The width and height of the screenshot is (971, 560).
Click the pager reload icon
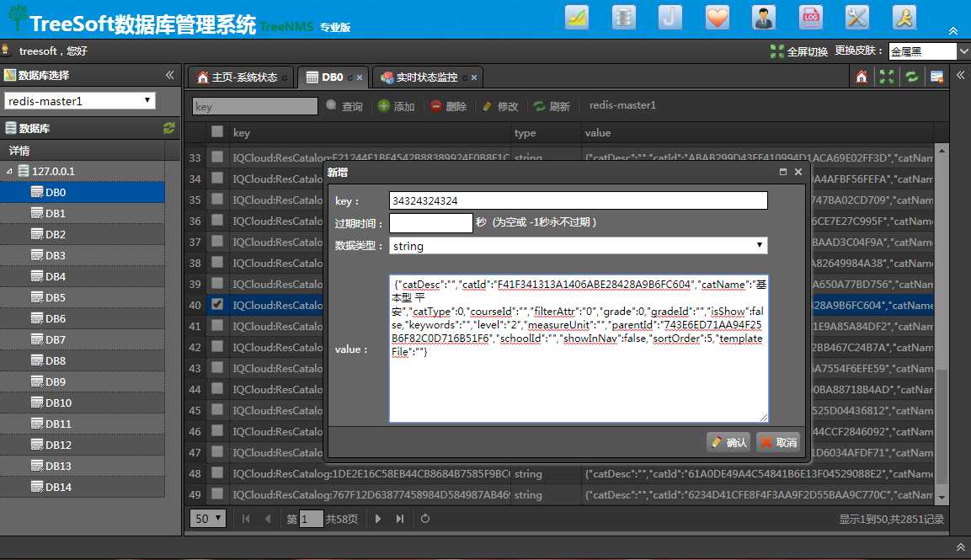click(x=424, y=519)
